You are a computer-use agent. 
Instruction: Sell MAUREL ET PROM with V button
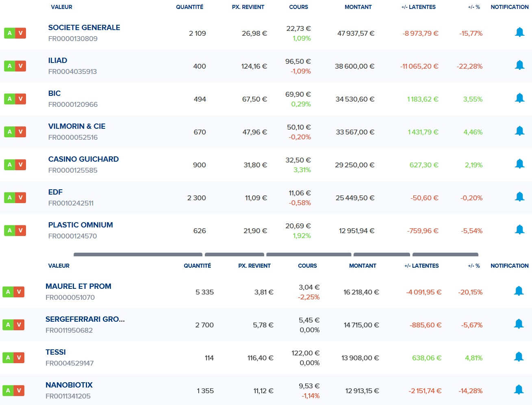[19, 292]
